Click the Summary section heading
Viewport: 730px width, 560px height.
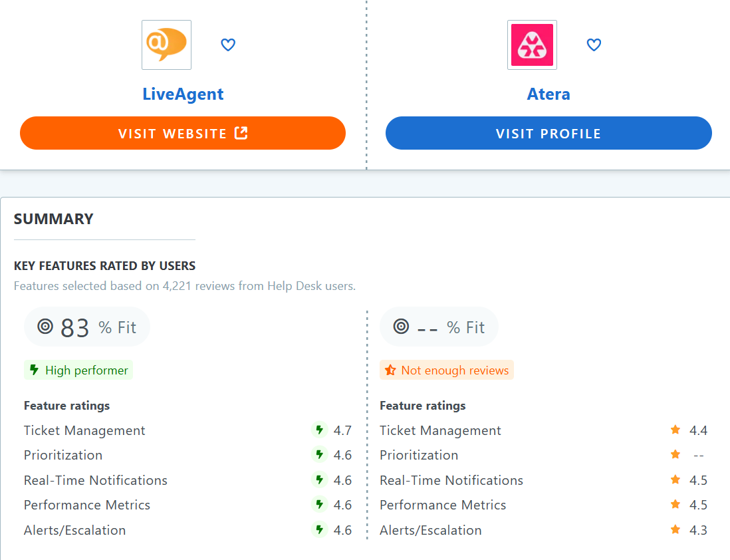click(54, 219)
